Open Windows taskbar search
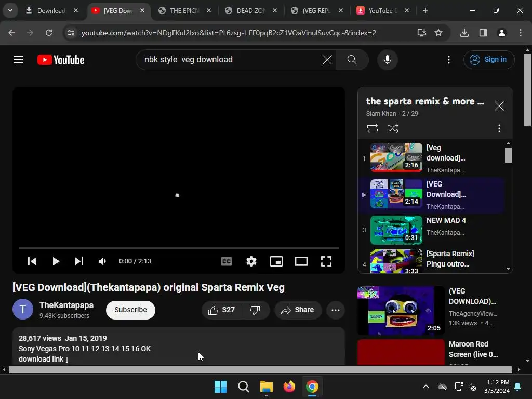The image size is (532, 399). [x=243, y=387]
